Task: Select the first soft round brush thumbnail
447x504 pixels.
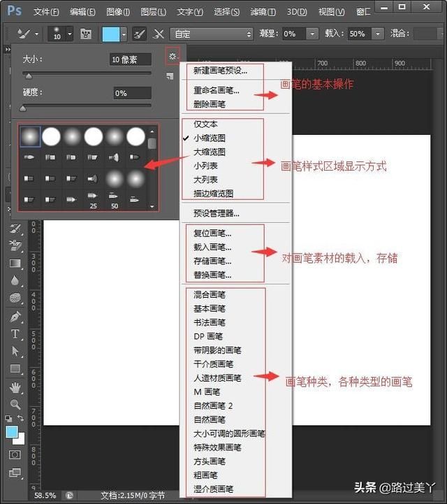Action: click(30, 136)
